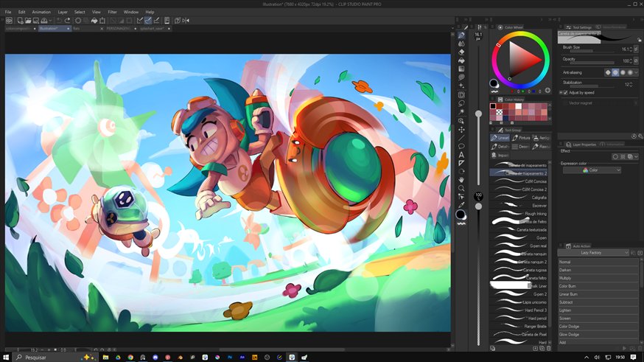Screen dimensions: 644x362
Task: Select the third anti-aliasing level
Action: [623, 73]
